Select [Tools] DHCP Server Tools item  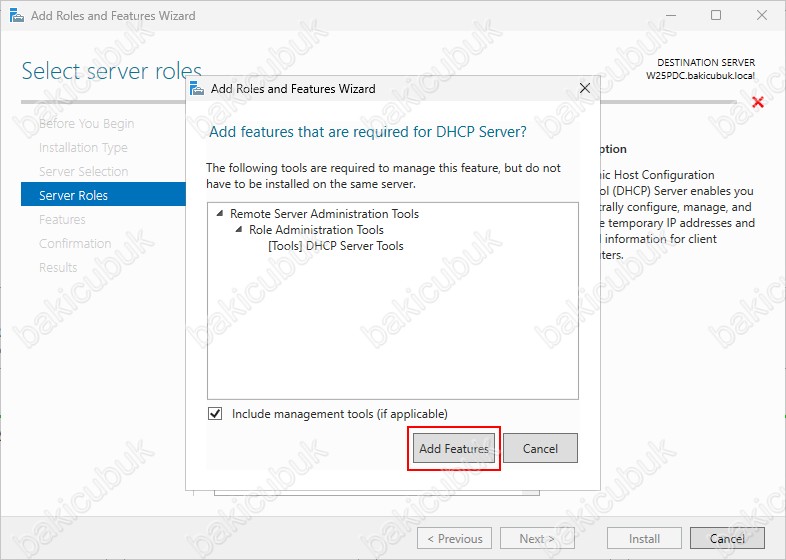[336, 246]
